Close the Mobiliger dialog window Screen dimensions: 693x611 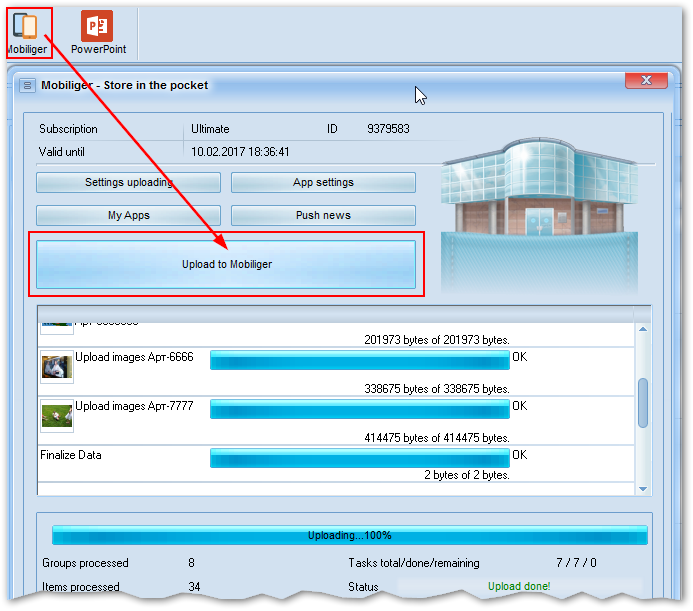click(x=645, y=81)
